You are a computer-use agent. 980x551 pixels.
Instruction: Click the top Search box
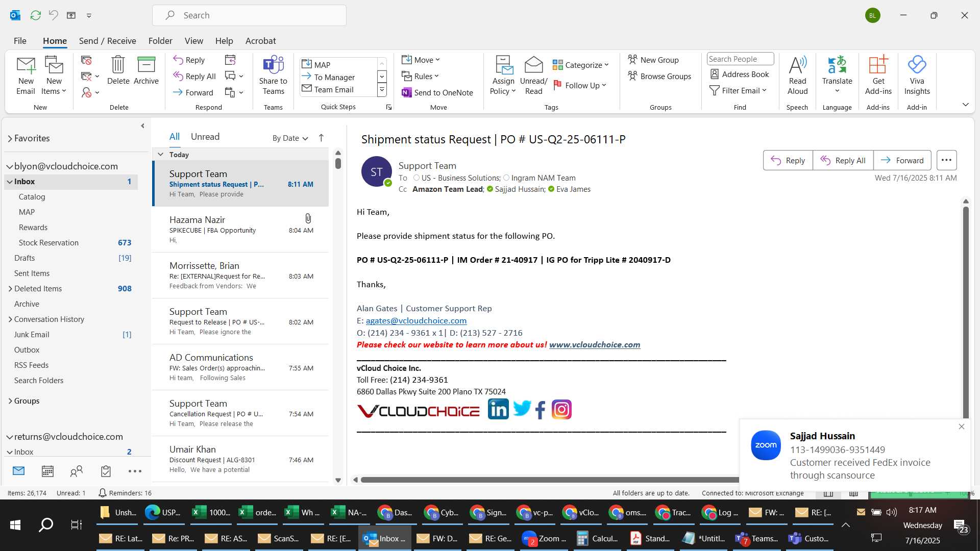[x=249, y=15]
